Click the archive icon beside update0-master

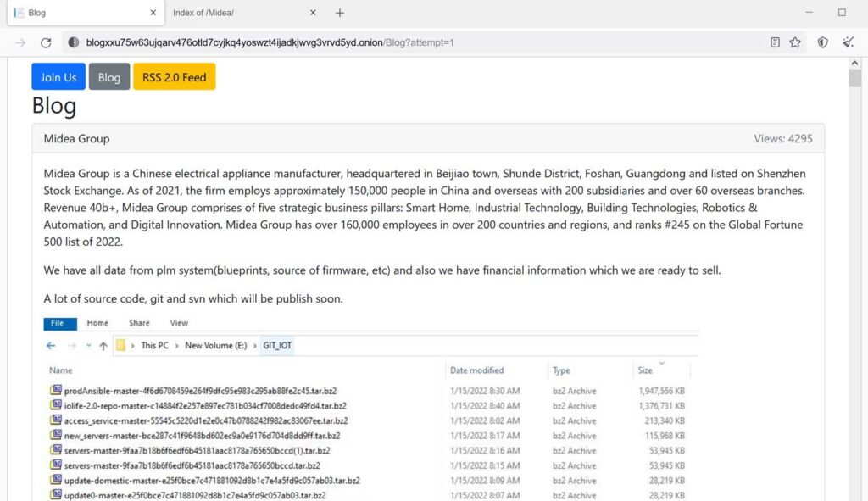point(56,494)
